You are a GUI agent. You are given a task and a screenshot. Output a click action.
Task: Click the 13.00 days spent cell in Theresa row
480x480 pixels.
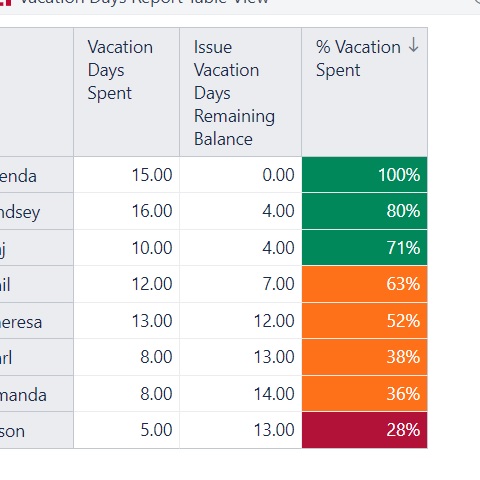click(x=127, y=321)
